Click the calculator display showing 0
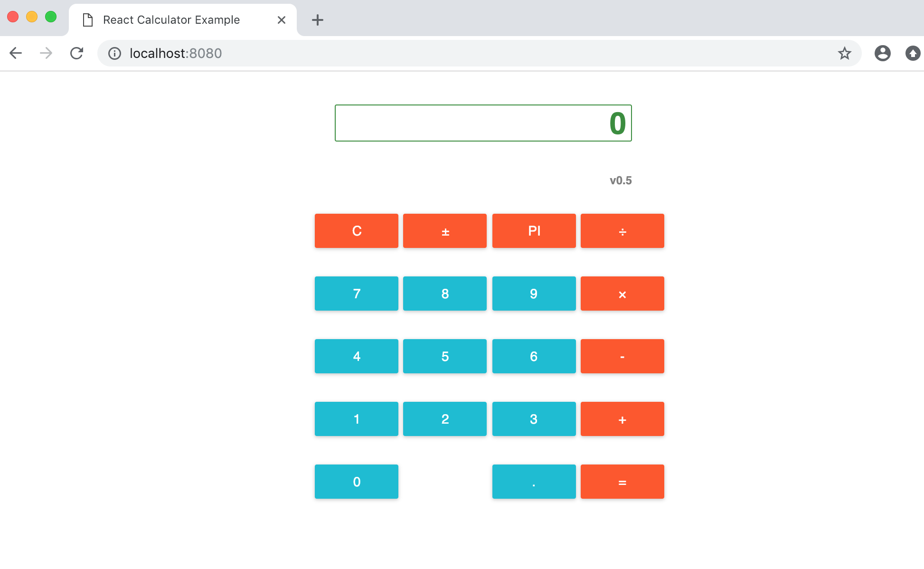Screen dimensions: 924x569 point(483,123)
